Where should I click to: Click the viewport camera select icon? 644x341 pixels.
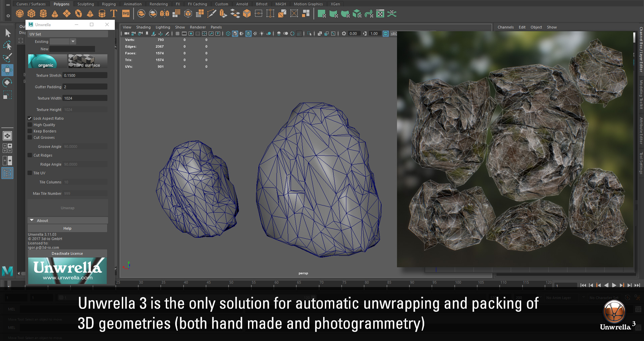(x=127, y=34)
